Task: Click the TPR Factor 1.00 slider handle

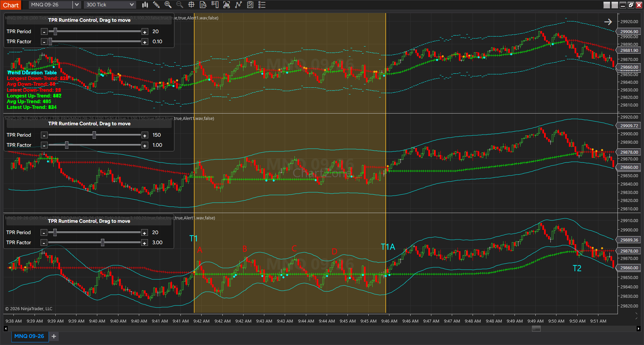Action: [x=67, y=145]
